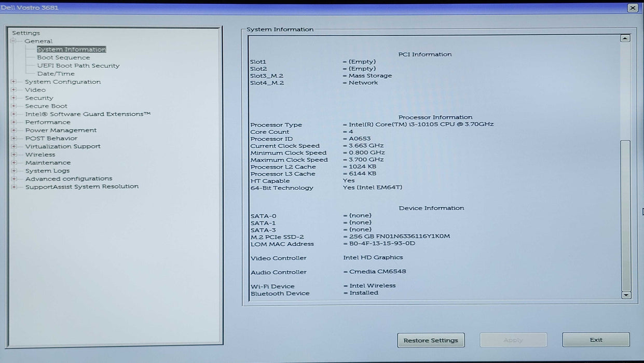Collapse the General tree node
644x363 pixels.
(x=13, y=41)
